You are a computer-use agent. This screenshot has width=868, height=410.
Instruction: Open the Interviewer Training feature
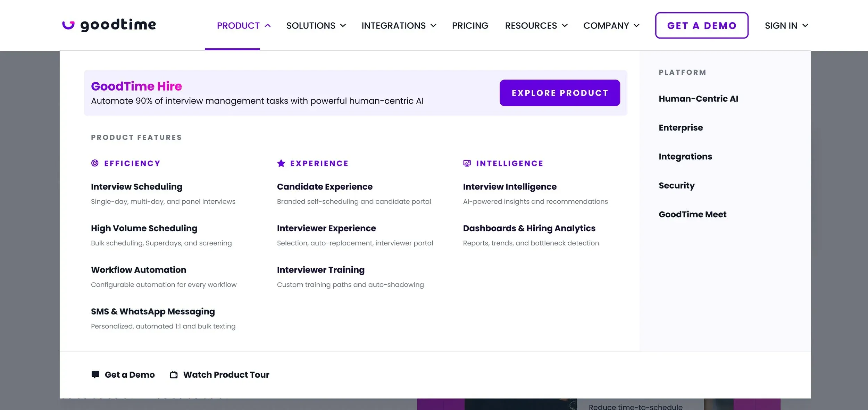[321, 270]
